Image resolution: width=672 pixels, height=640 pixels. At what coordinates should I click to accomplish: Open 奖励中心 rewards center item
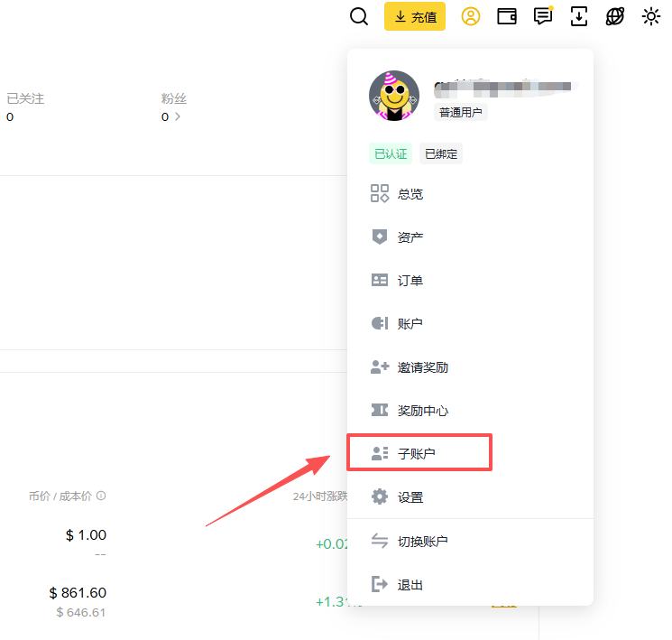click(x=470, y=411)
